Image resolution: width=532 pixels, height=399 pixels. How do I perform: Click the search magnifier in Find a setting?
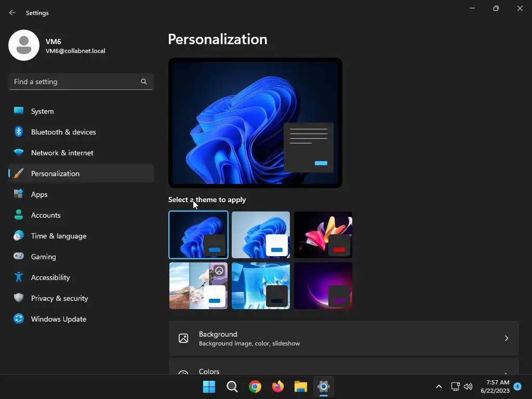(144, 82)
